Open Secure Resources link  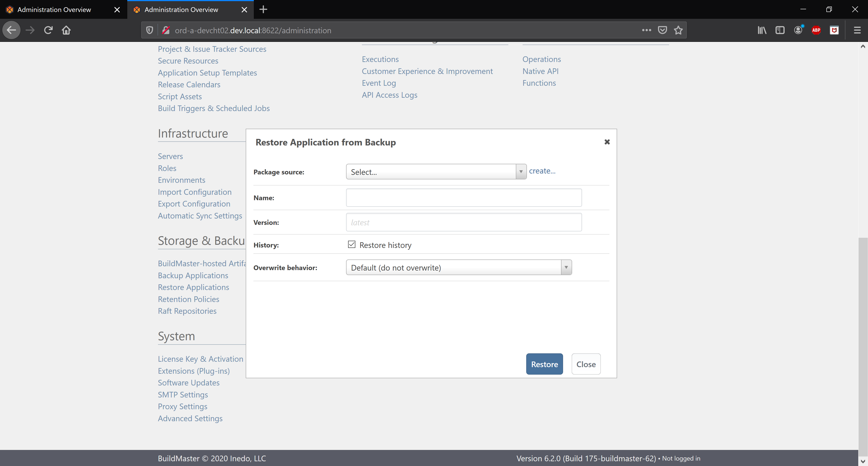click(188, 61)
